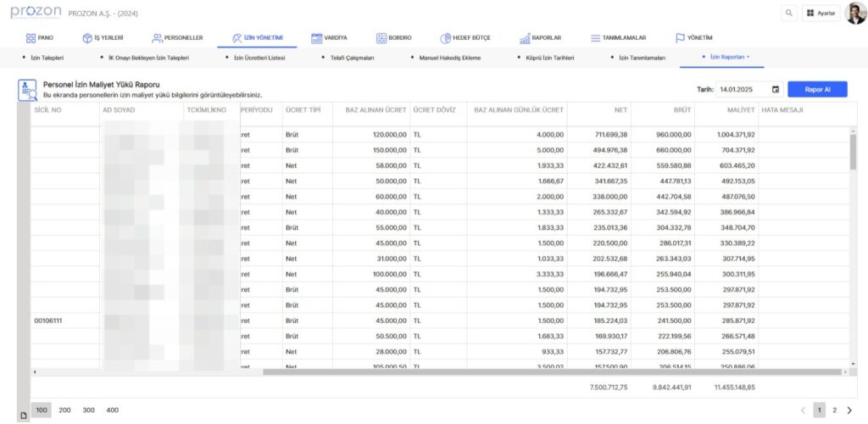This screenshot has width=868, height=424.
Task: Switch to VARDİYA tab
Action: pyautogui.click(x=329, y=38)
